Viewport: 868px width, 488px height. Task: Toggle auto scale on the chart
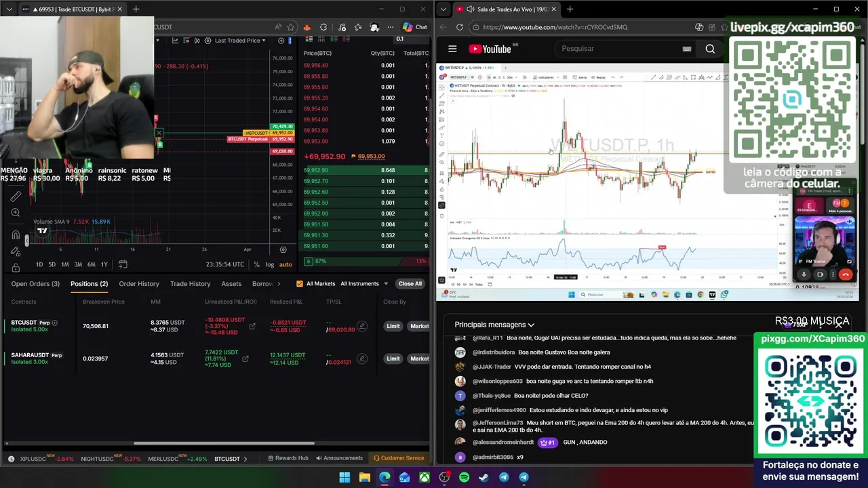pyautogui.click(x=285, y=264)
